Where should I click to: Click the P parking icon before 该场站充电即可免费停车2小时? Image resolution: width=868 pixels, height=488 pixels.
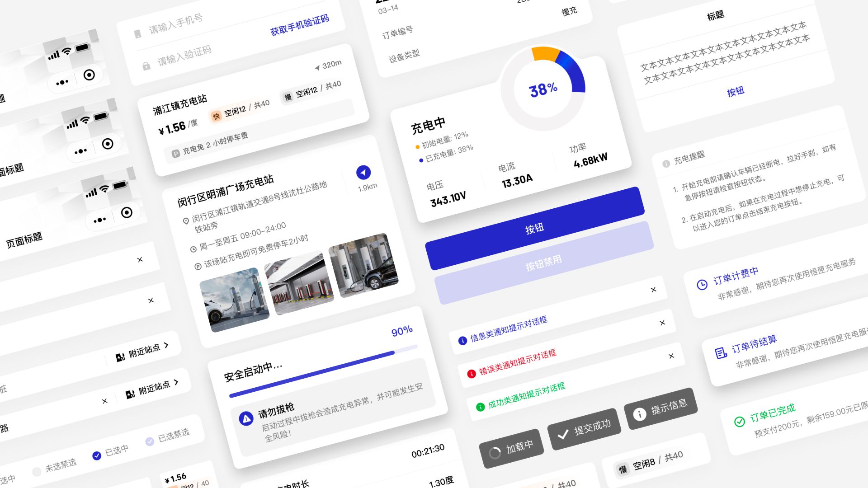pyautogui.click(x=198, y=267)
